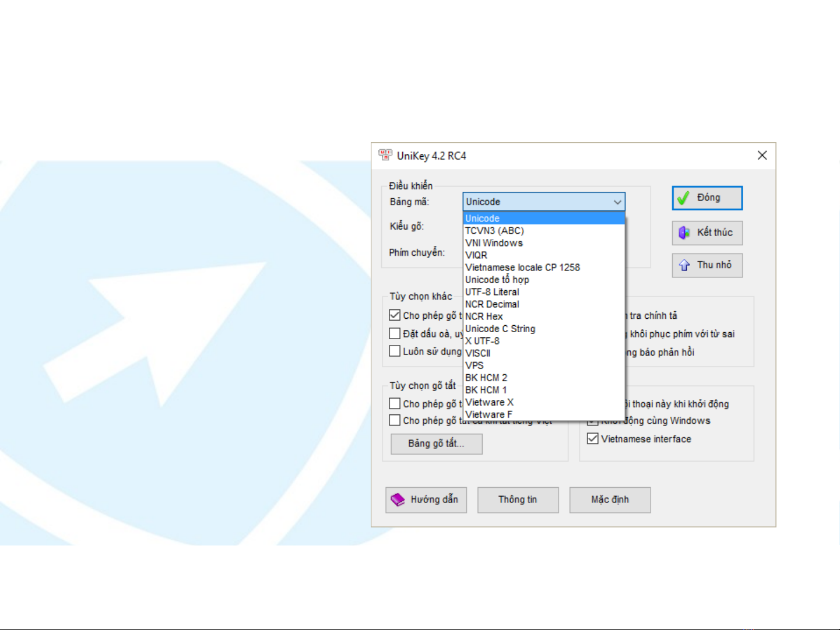The image size is (840, 630).
Task: Select TCVN3 (ABC) from the list
Action: click(544, 231)
